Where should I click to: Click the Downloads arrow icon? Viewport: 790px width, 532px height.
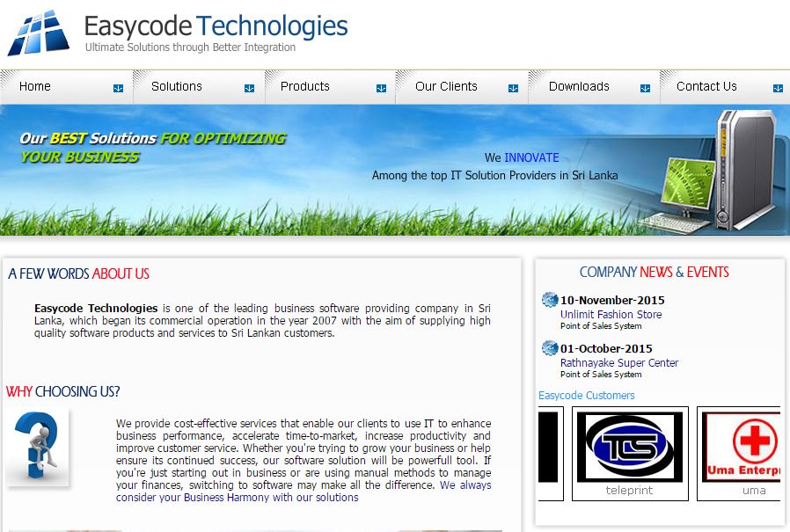point(645,88)
